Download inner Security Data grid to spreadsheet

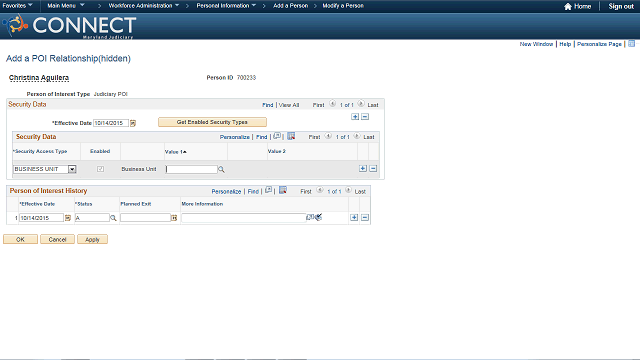[291, 136]
